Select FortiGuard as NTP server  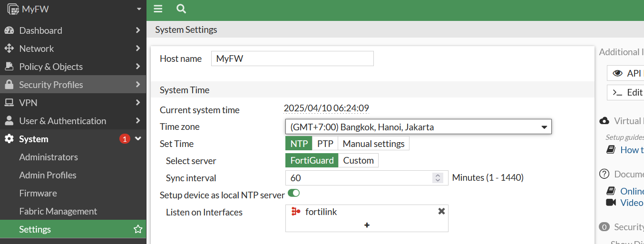[x=312, y=160]
